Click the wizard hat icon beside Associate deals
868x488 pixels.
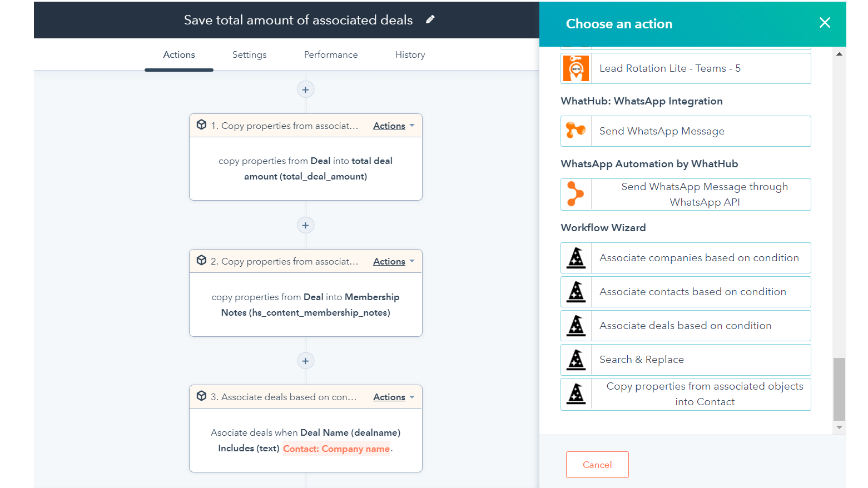(x=576, y=325)
